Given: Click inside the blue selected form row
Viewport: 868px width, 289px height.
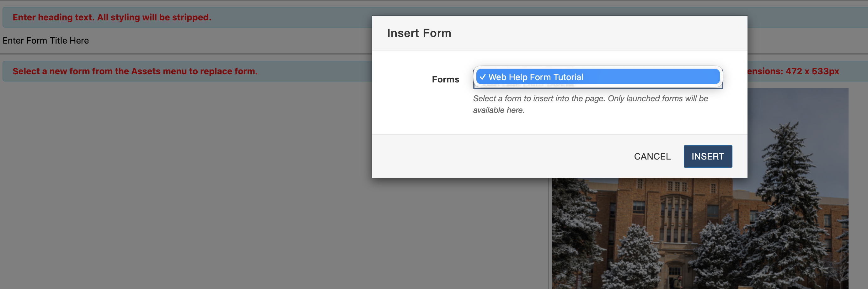Looking at the screenshot, I should coord(640,77).
